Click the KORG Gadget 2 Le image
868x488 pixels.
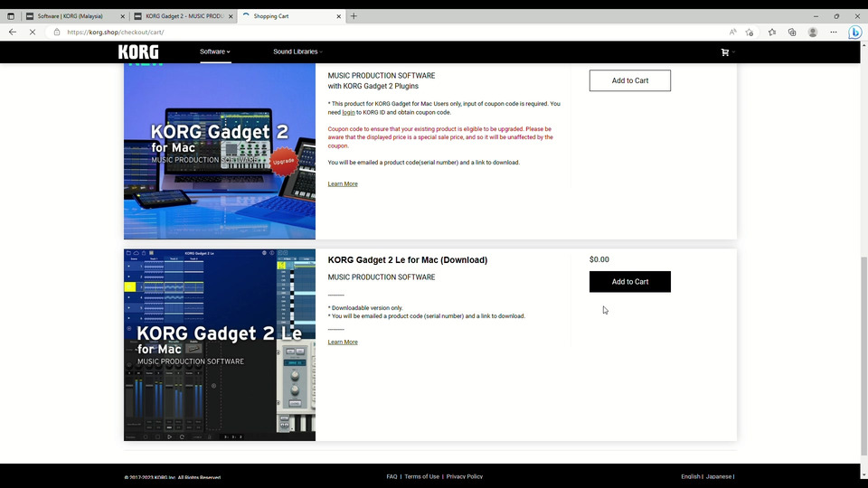pos(220,344)
